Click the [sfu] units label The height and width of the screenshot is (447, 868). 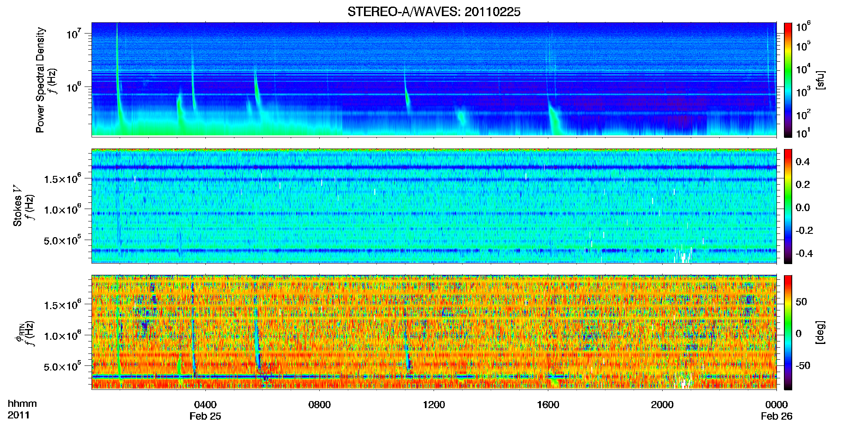click(820, 80)
